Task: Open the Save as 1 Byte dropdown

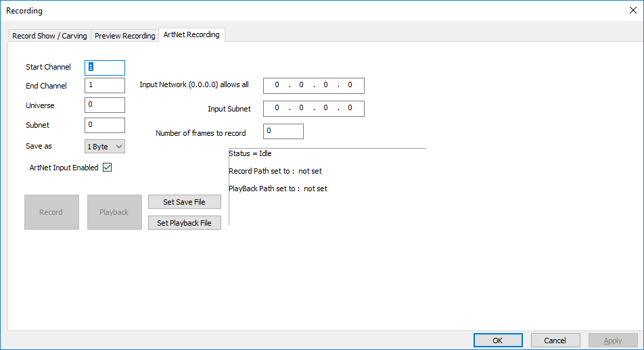Action: pos(105,147)
